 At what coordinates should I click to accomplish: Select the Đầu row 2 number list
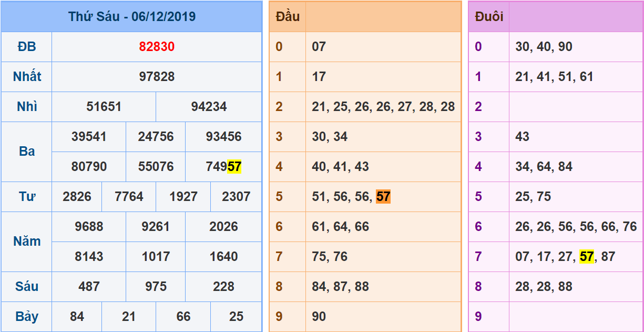(x=383, y=107)
